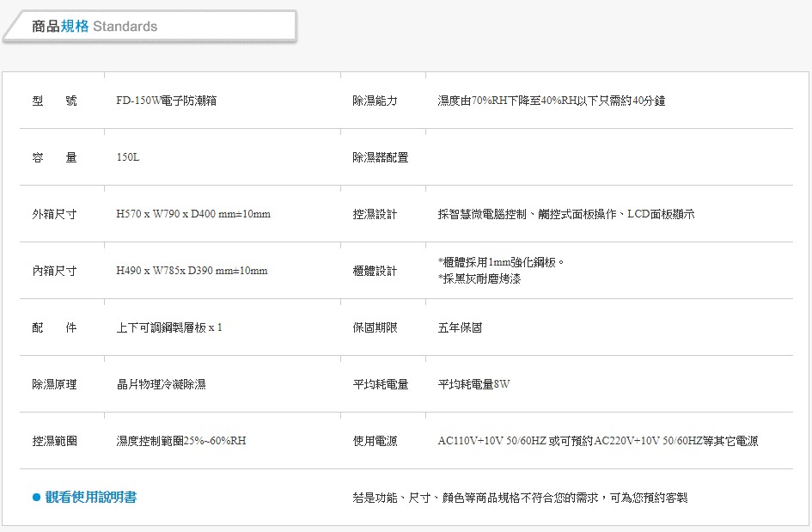Screen dimensions: 812x532
Task: Click the custom order note about 預約客製
Action: point(520,498)
